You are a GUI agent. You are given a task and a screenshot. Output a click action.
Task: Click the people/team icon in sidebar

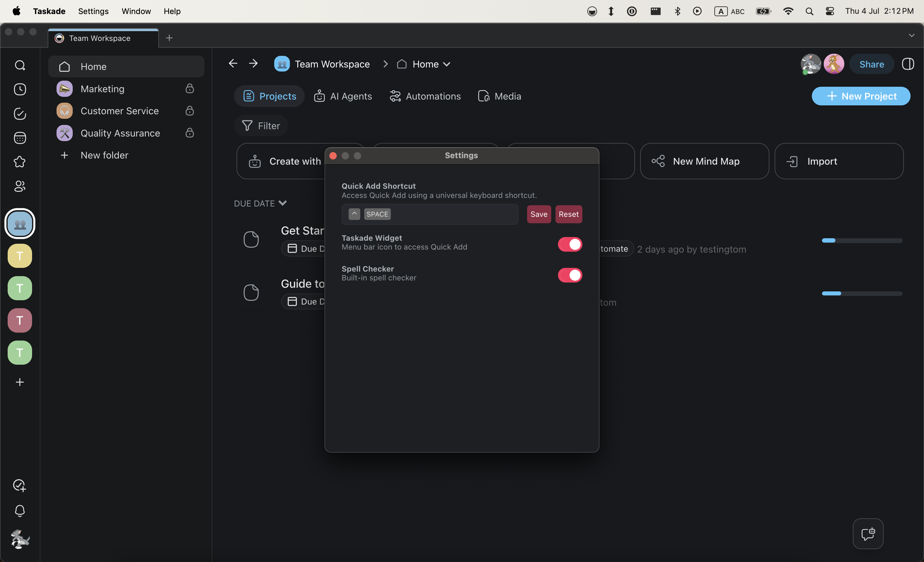point(20,186)
